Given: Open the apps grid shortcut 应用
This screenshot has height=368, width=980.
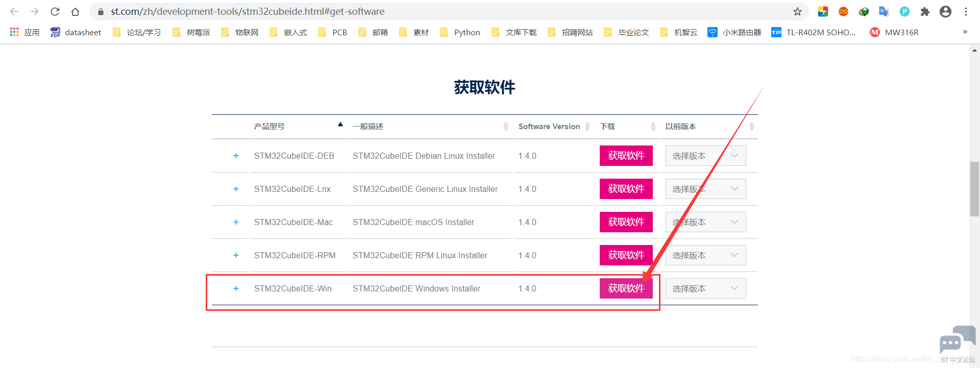Looking at the screenshot, I should pos(24,32).
